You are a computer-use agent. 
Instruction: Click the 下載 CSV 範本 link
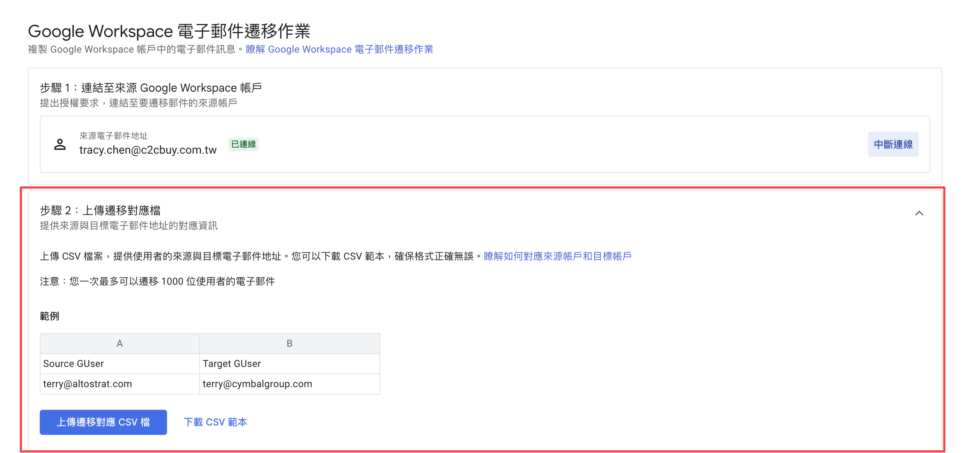(x=215, y=422)
